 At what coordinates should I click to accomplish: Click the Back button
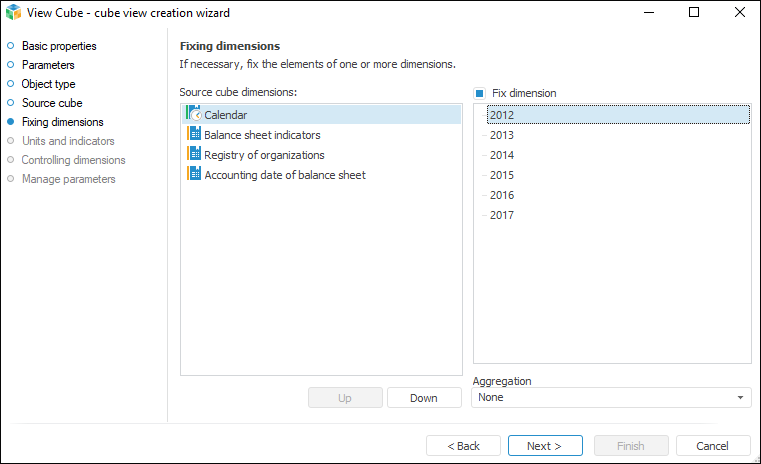tap(463, 446)
